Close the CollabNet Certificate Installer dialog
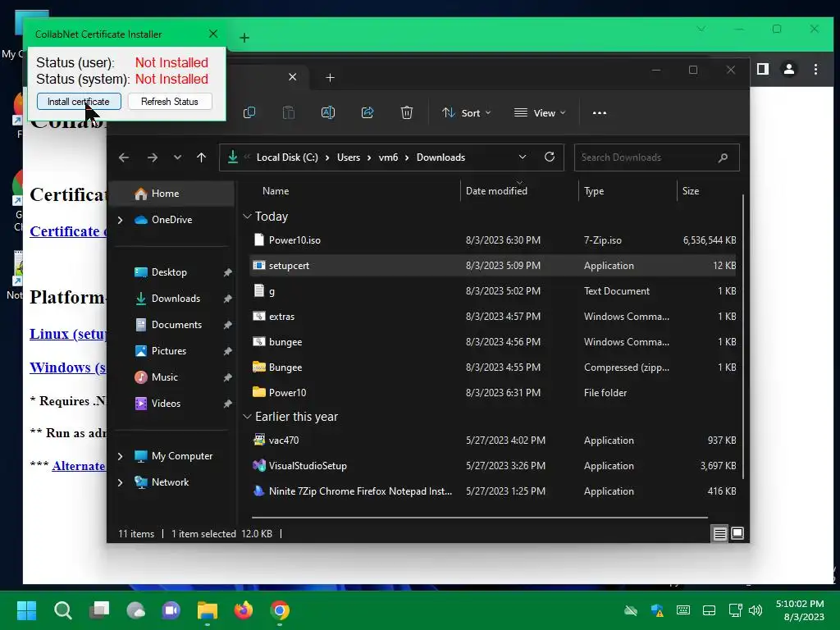This screenshot has height=630, width=840. 213,34
